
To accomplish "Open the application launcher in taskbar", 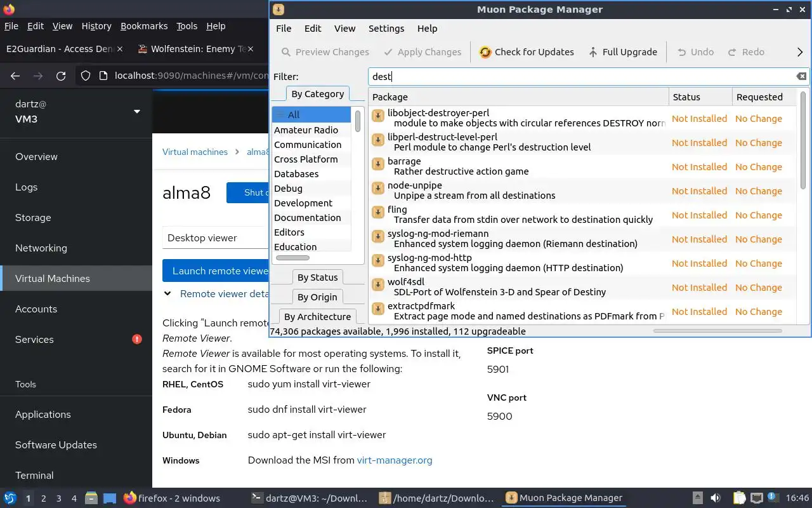I will tap(10, 498).
